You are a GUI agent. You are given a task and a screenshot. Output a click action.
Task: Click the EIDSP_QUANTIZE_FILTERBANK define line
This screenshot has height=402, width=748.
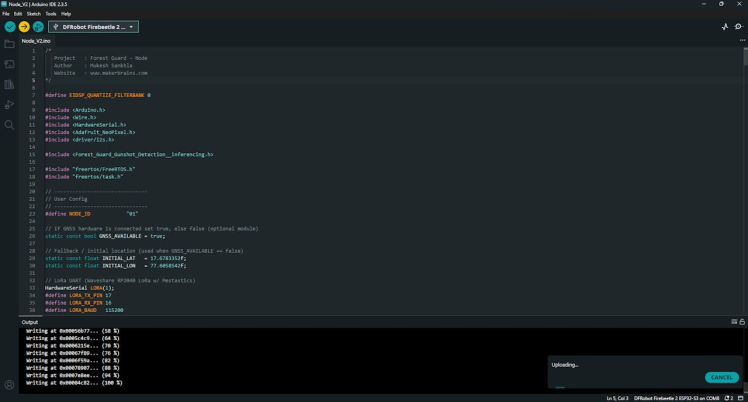[98, 95]
